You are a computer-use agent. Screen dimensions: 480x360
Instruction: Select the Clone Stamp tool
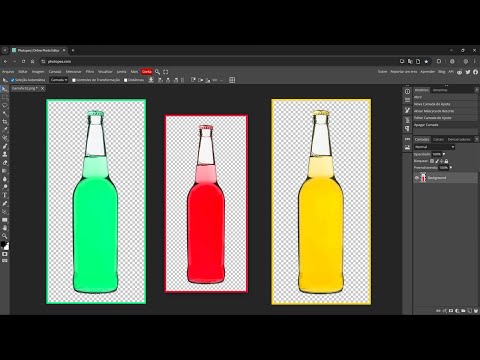[x=5, y=154]
